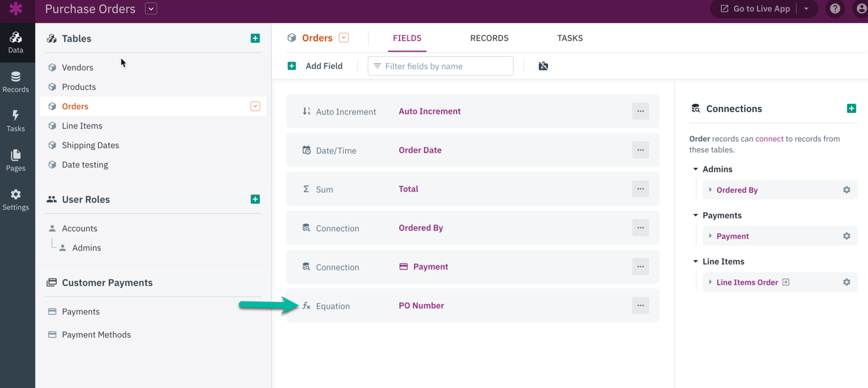Open Settings in the left sidebar
Viewport: 868px width, 388px height.
(x=16, y=199)
